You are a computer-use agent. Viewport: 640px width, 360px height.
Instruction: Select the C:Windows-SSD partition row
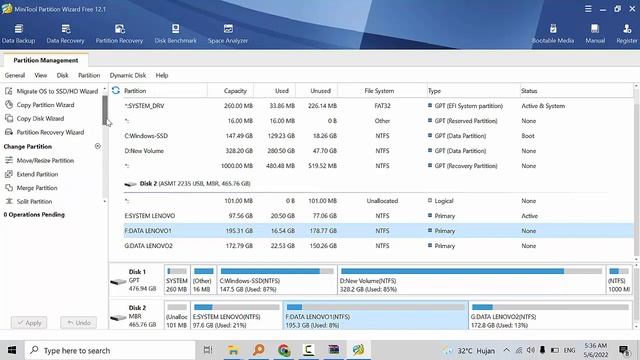pos(378,136)
